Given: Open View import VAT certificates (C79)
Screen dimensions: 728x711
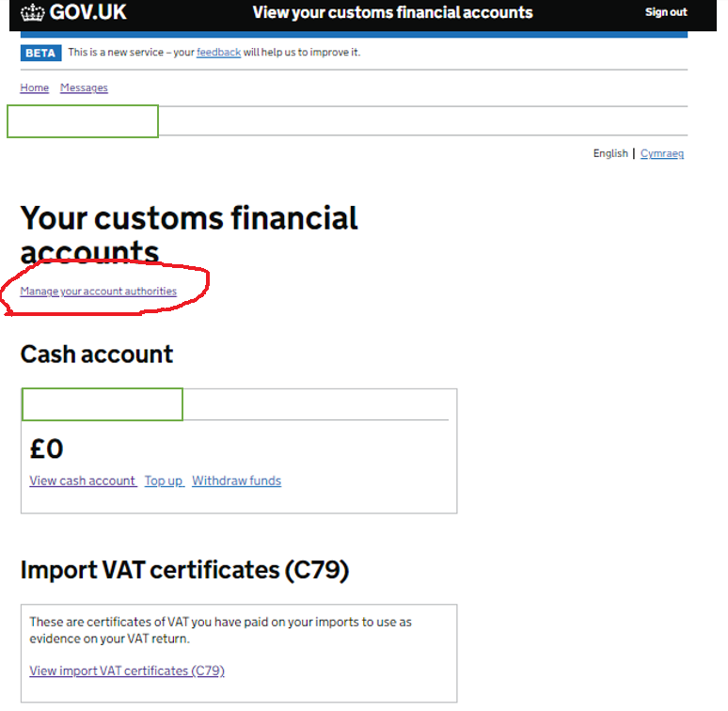Looking at the screenshot, I should pyautogui.click(x=127, y=671).
